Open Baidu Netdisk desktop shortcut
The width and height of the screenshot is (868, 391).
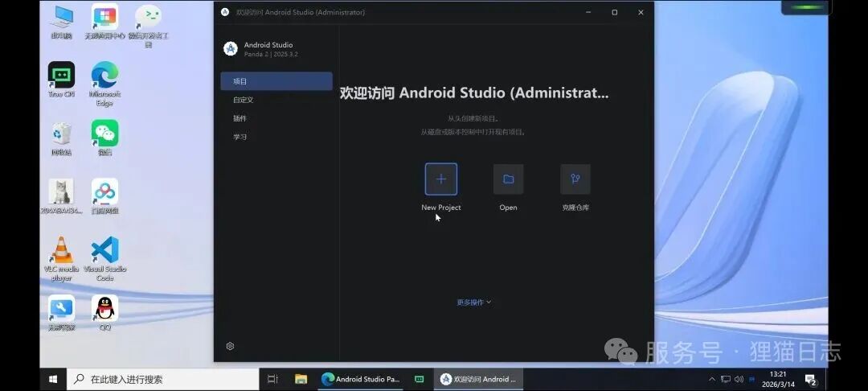(104, 196)
